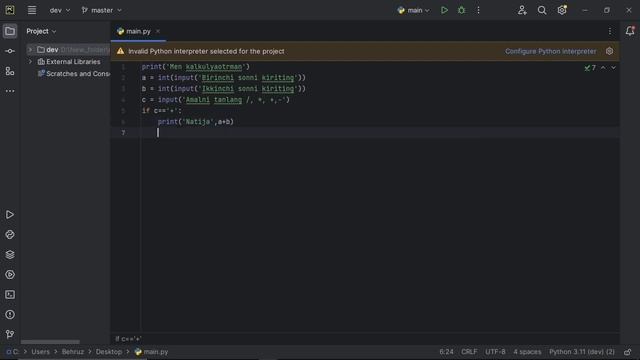Click the PyCharm logo icon
640x360 pixels.
click(x=10, y=10)
